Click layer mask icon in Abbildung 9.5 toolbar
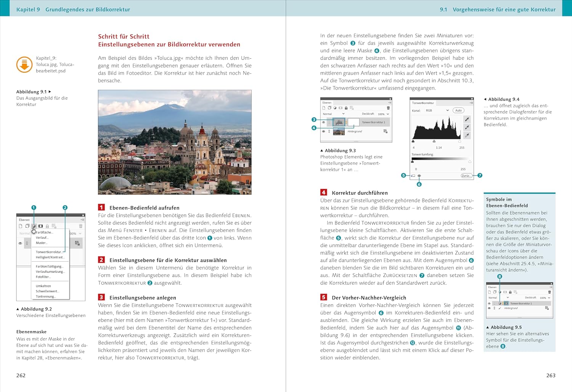Screen dimensions: 572x392 point(505,292)
